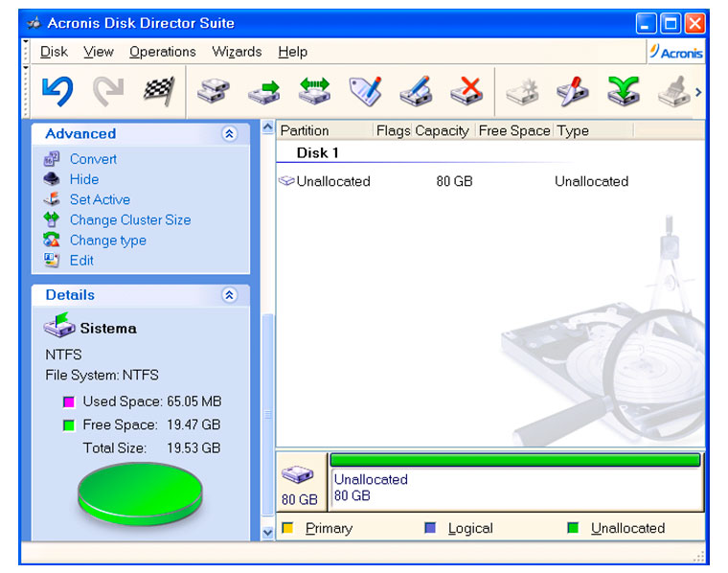Click the Capacity column header
728x573 pixels.
coord(444,131)
